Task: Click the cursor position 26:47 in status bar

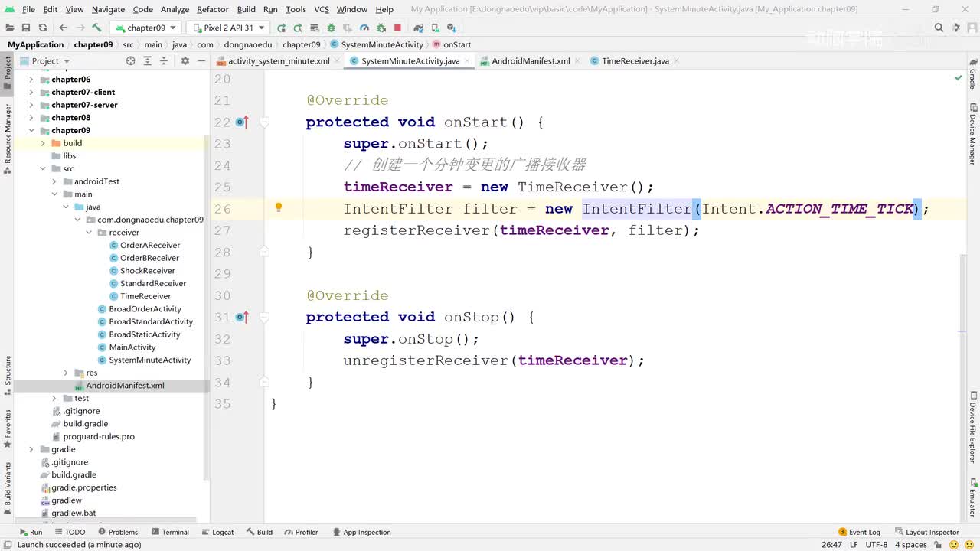Action: click(x=831, y=545)
